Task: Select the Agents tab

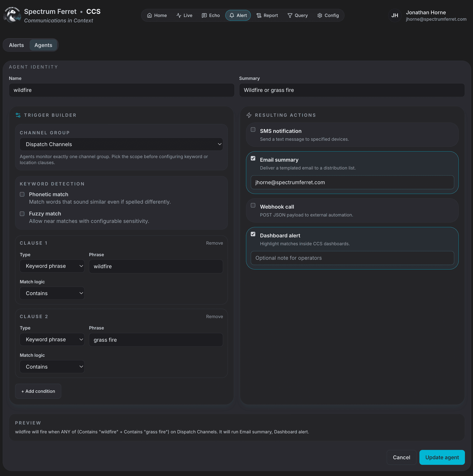Action: (43, 45)
